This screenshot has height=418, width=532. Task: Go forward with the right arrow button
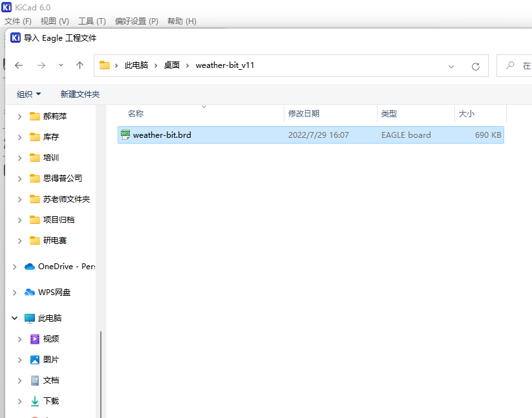41,65
